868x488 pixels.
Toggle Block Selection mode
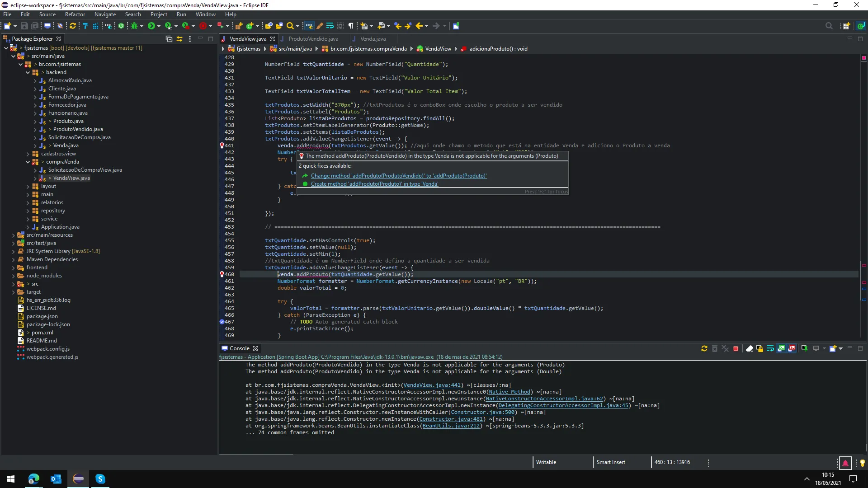pyautogui.click(x=340, y=26)
